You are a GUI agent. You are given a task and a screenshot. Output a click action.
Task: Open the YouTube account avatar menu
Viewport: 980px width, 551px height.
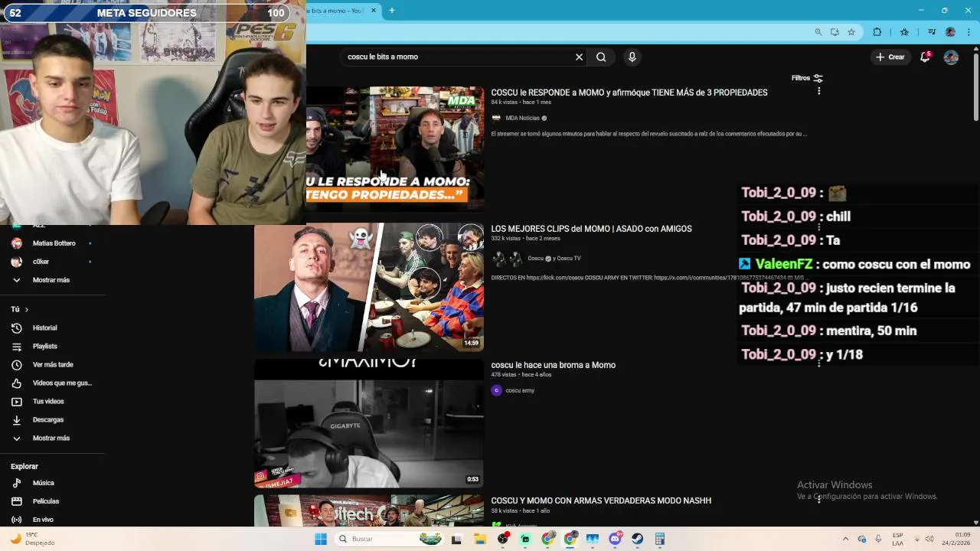point(951,57)
